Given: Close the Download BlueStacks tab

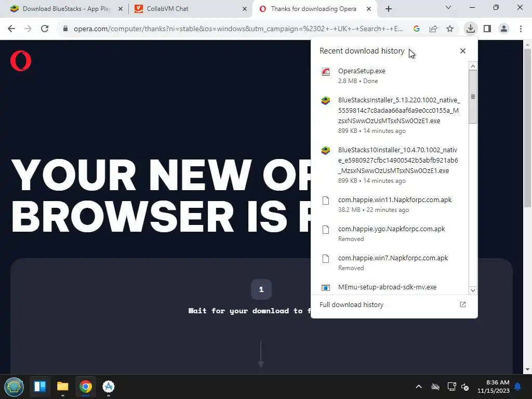Looking at the screenshot, I should tap(121, 9).
